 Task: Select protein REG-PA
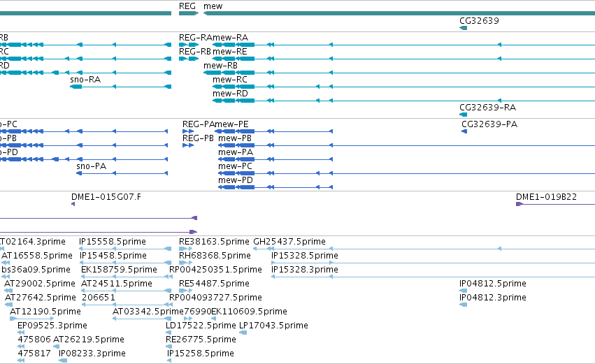pyautogui.click(x=199, y=124)
